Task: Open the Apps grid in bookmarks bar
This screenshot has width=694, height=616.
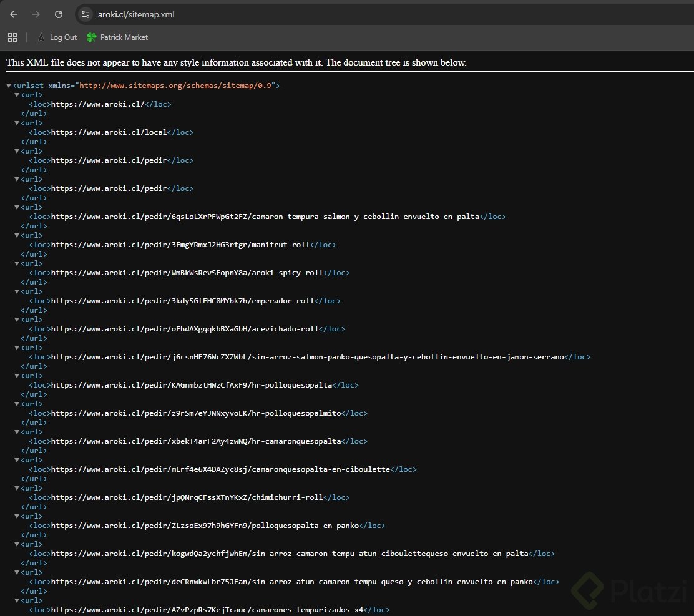Action: coord(12,37)
